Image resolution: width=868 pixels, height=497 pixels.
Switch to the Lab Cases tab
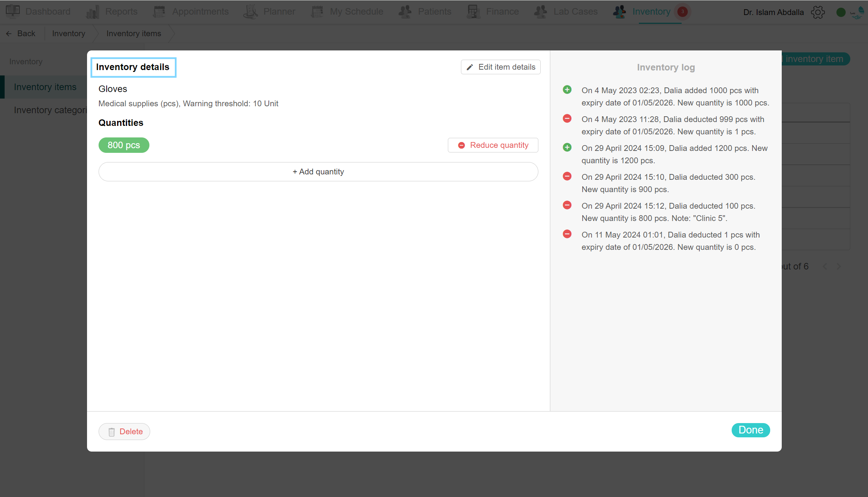tap(566, 12)
